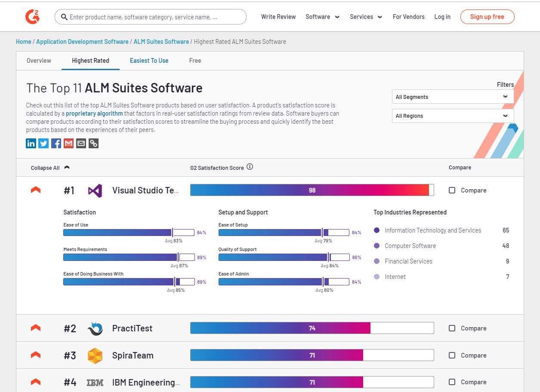The image size is (540, 392).
Task: Share page via LinkedIn icon
Action: pos(31,144)
